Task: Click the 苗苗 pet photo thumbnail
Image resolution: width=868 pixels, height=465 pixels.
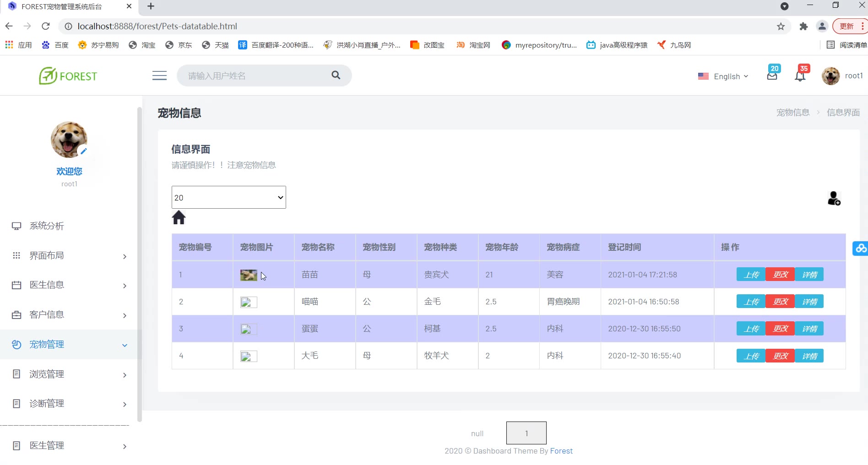Action: tap(248, 275)
